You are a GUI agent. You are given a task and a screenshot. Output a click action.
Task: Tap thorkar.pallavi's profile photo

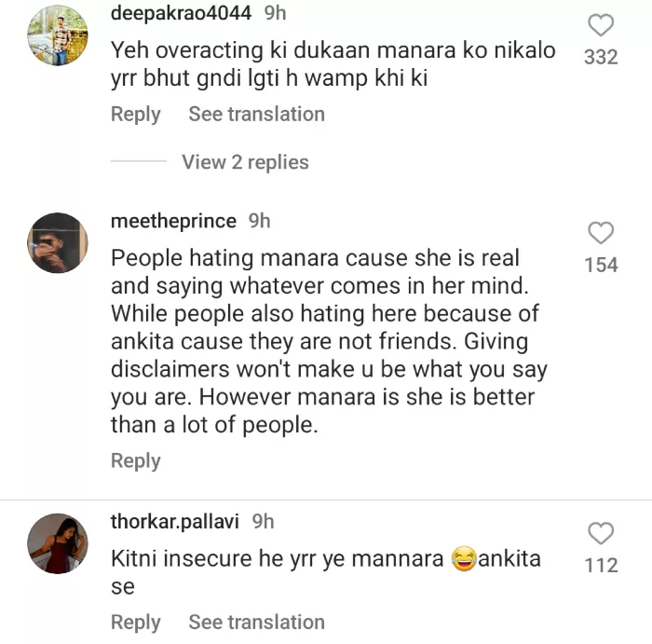[x=58, y=543]
